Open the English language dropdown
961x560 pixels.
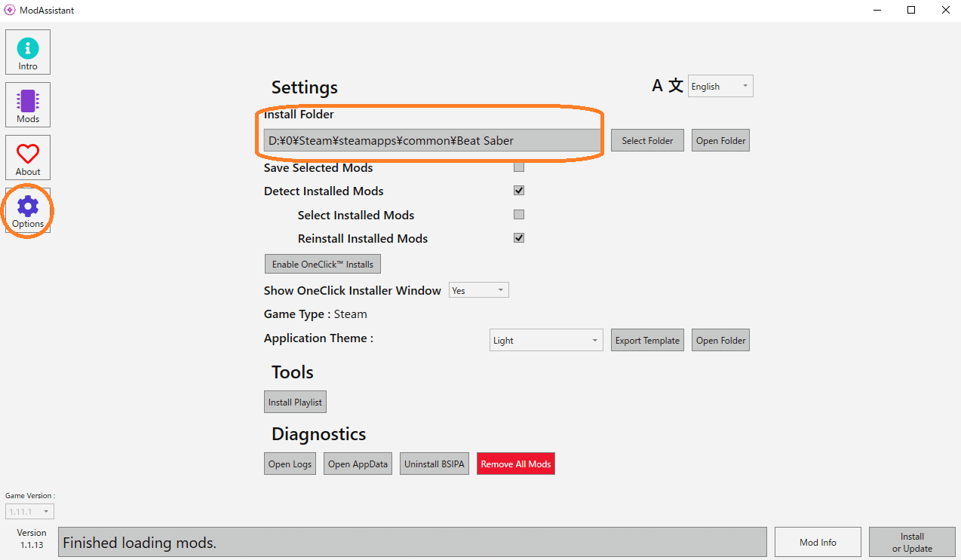coord(720,86)
